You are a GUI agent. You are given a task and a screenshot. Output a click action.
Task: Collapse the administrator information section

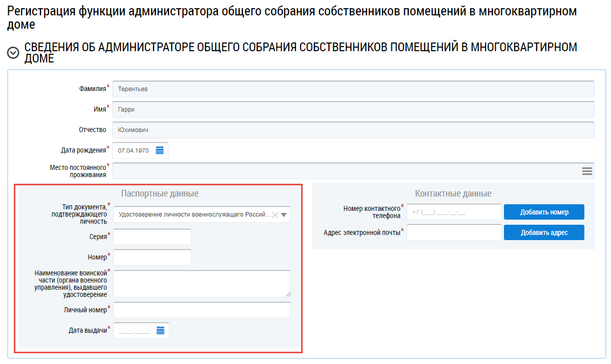13,53
